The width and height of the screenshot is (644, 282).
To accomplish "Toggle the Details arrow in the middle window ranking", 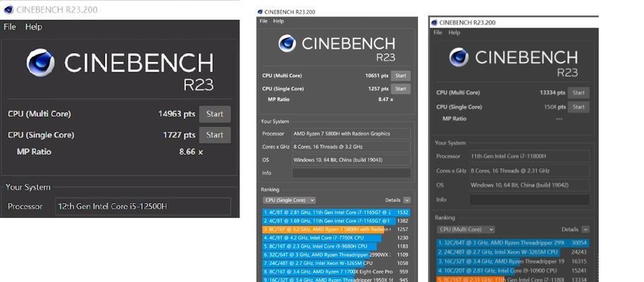I will [x=407, y=200].
